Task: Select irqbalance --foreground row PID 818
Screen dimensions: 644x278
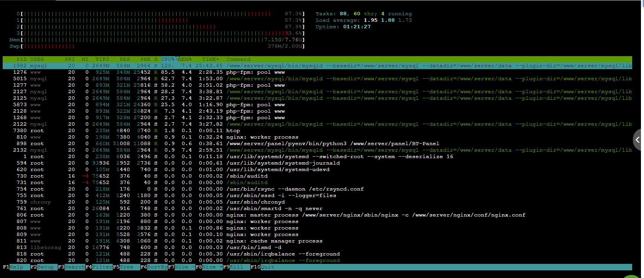Action: click(x=317, y=254)
